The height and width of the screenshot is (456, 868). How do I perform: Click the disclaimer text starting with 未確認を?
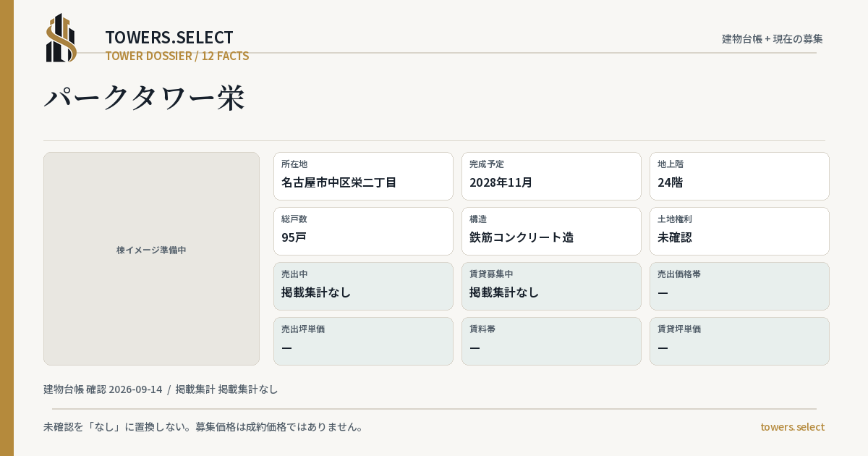click(203, 426)
